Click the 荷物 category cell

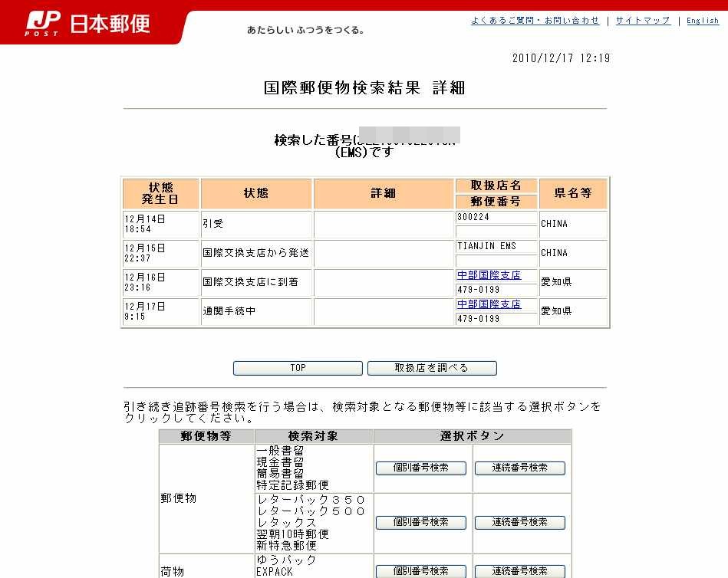coord(206,567)
